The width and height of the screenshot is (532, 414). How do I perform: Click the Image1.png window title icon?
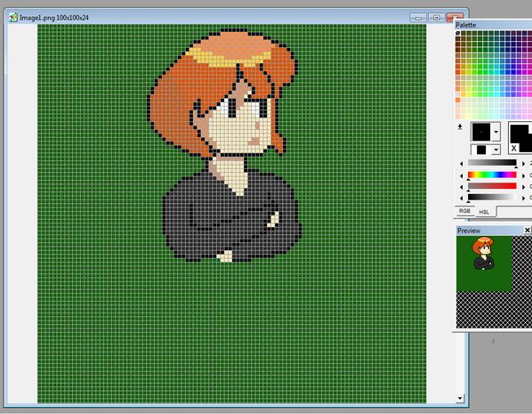pos(13,17)
